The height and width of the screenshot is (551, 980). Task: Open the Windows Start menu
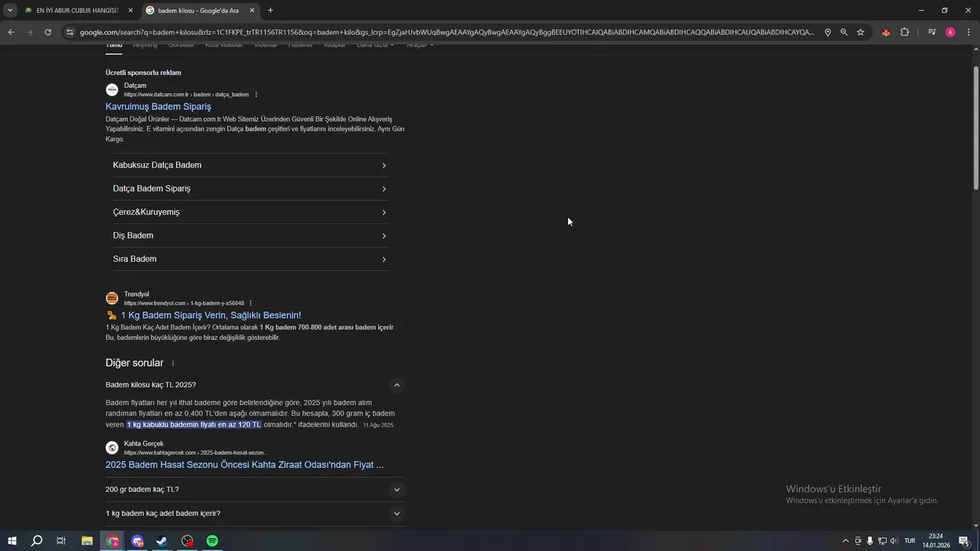(x=12, y=541)
